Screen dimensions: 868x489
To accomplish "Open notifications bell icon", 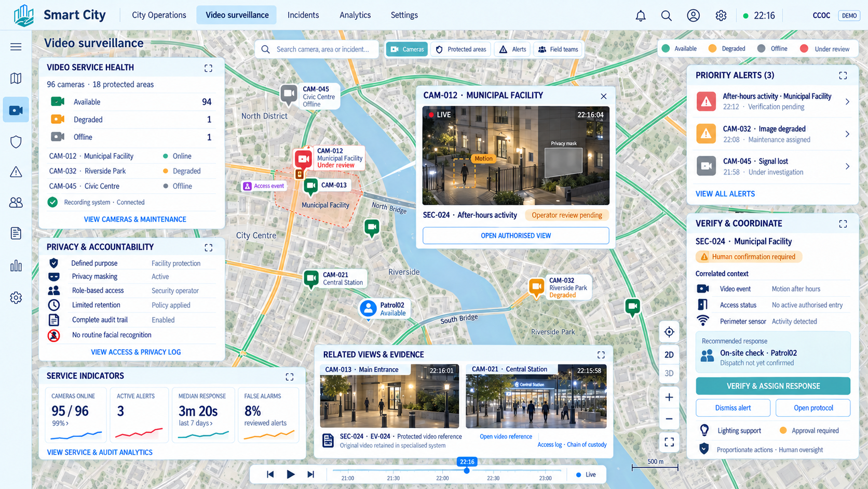I will click(641, 16).
